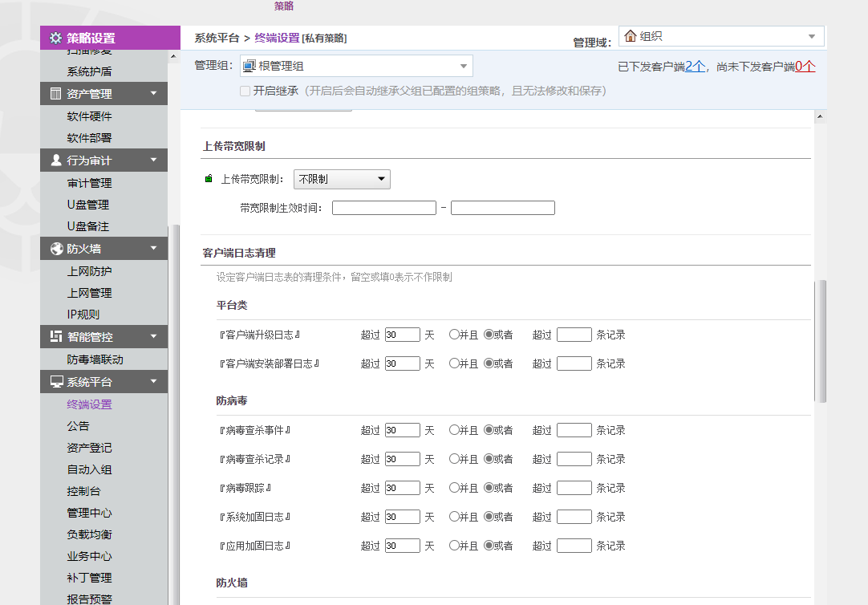Image resolution: width=868 pixels, height=605 pixels.
Task: Click the 行为审计 user icon
Action: (x=55, y=160)
